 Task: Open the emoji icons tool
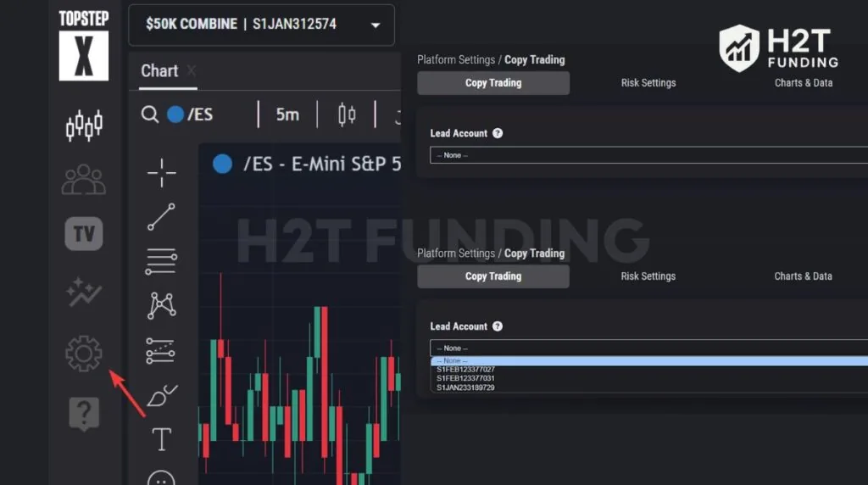point(161,478)
